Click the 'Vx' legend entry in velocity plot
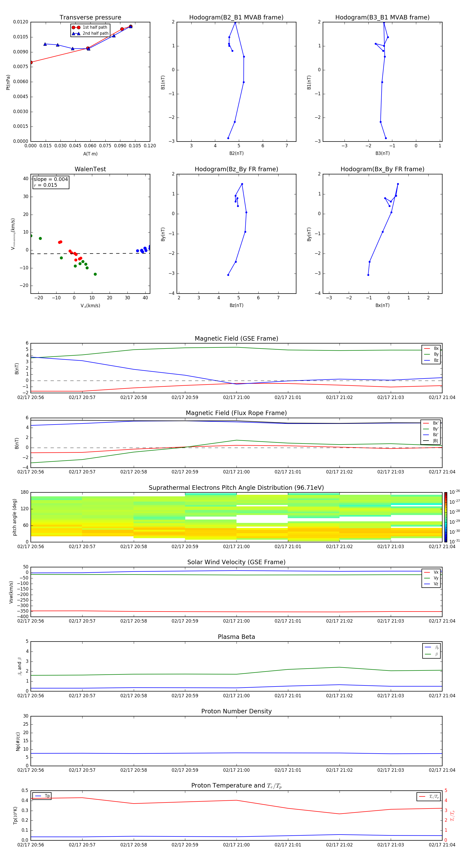 point(431,573)
